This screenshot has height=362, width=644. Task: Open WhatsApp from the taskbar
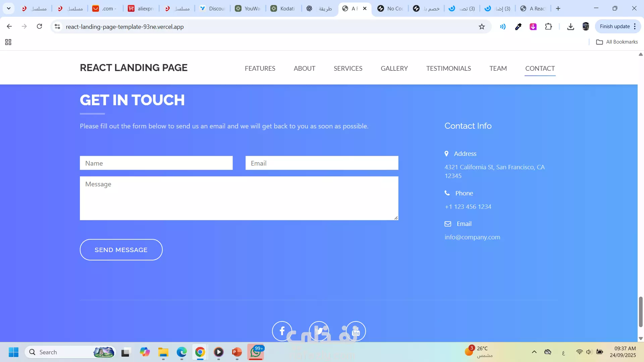(x=256, y=352)
